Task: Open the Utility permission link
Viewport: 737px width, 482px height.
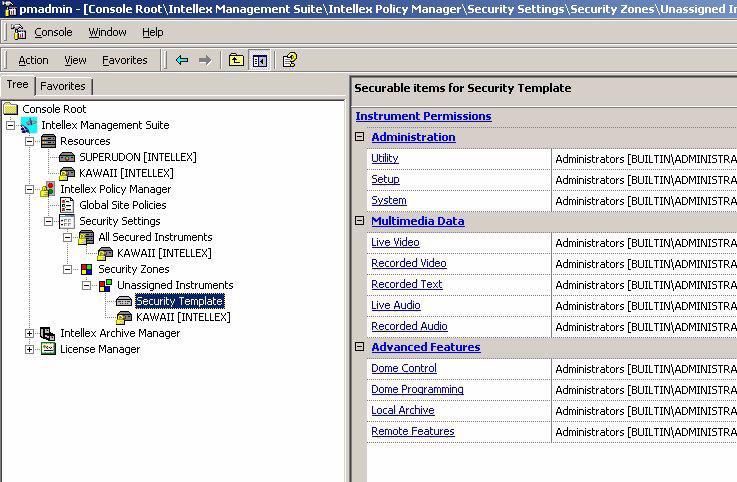Action: (384, 158)
